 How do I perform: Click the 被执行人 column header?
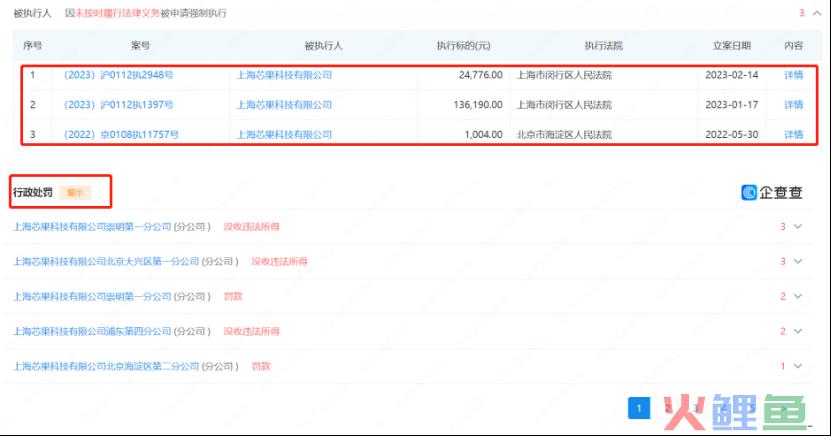pyautogui.click(x=323, y=46)
